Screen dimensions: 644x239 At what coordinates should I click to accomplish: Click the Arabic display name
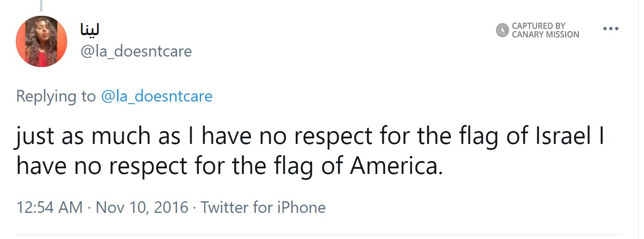(90, 30)
